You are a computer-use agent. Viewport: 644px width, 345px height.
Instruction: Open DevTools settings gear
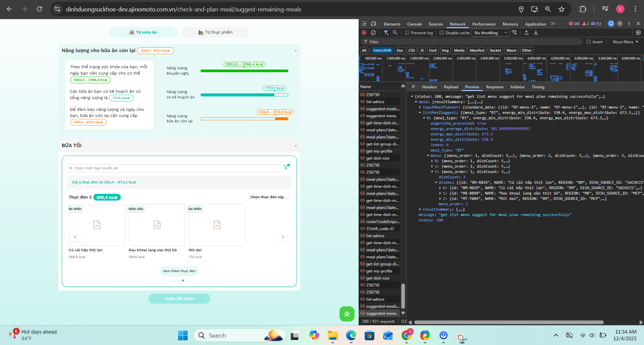[x=620, y=24]
